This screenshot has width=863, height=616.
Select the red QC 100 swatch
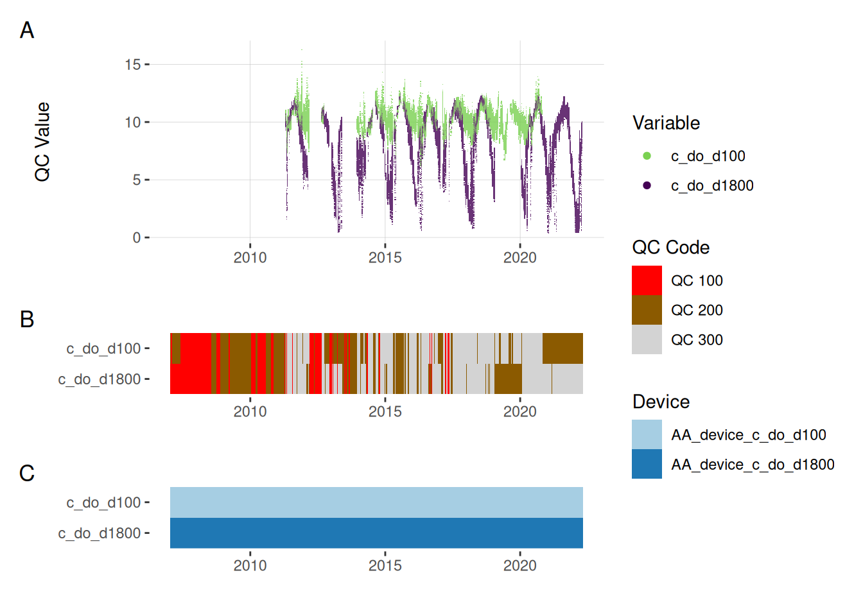click(x=647, y=280)
